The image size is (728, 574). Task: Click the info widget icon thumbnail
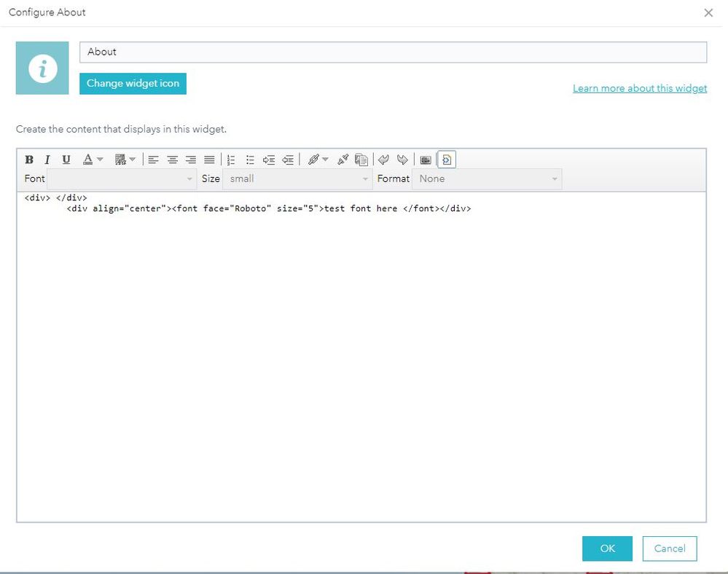coord(42,68)
